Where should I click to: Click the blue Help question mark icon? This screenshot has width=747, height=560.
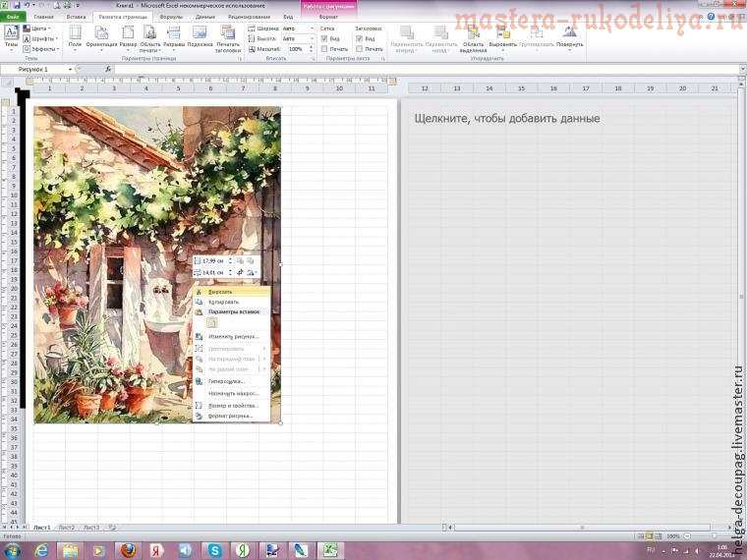[711, 17]
